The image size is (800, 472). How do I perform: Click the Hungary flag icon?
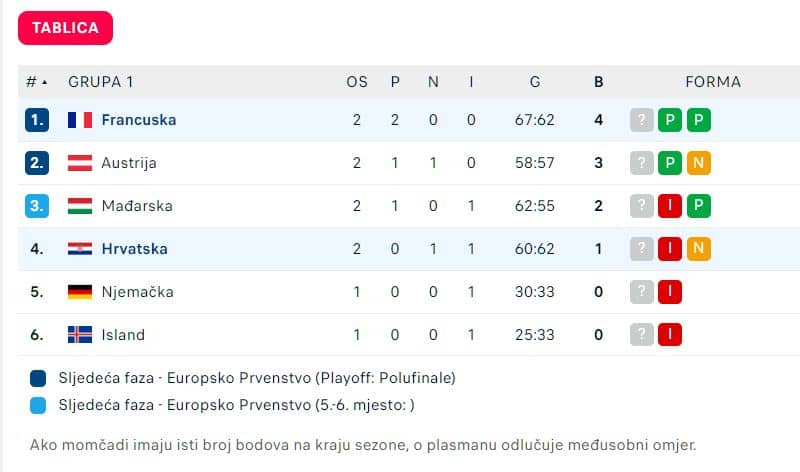coord(80,206)
